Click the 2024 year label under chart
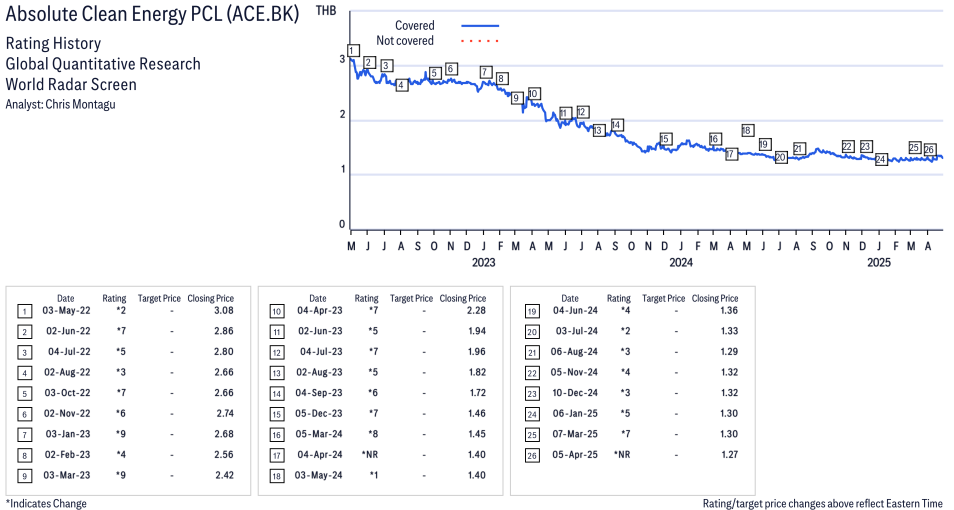 click(x=681, y=262)
